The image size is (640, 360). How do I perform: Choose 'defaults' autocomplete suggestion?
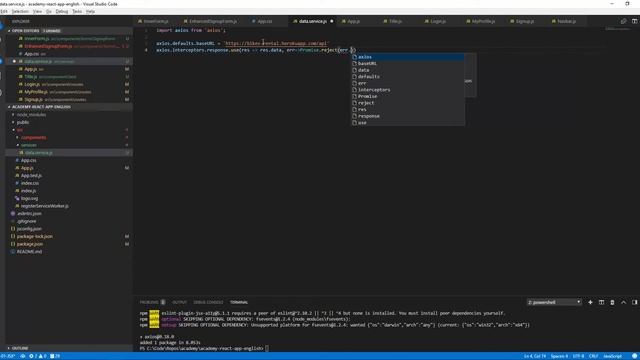[x=408, y=76]
